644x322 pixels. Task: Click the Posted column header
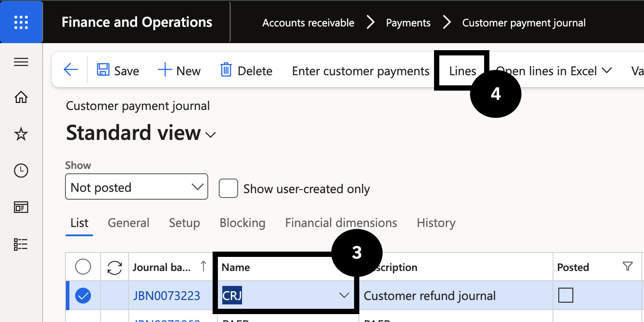pos(573,267)
